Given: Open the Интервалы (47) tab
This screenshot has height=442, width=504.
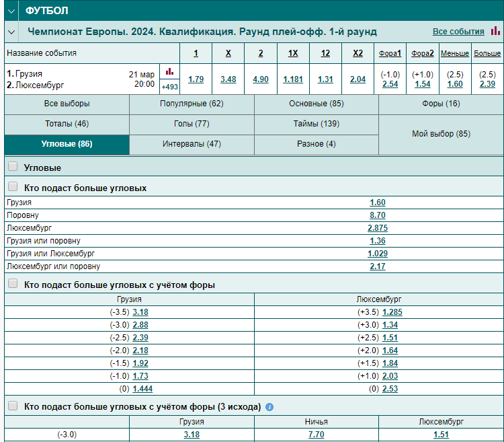Looking at the screenshot, I should [x=192, y=144].
